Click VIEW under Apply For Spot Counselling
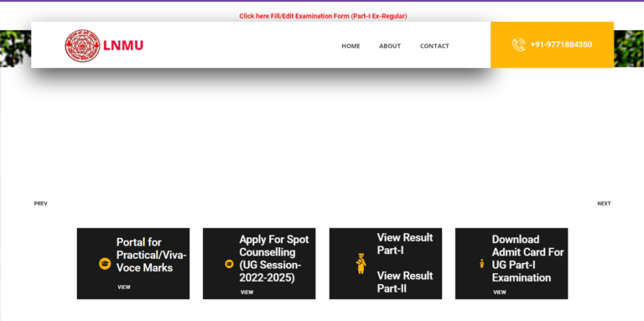 247,293
